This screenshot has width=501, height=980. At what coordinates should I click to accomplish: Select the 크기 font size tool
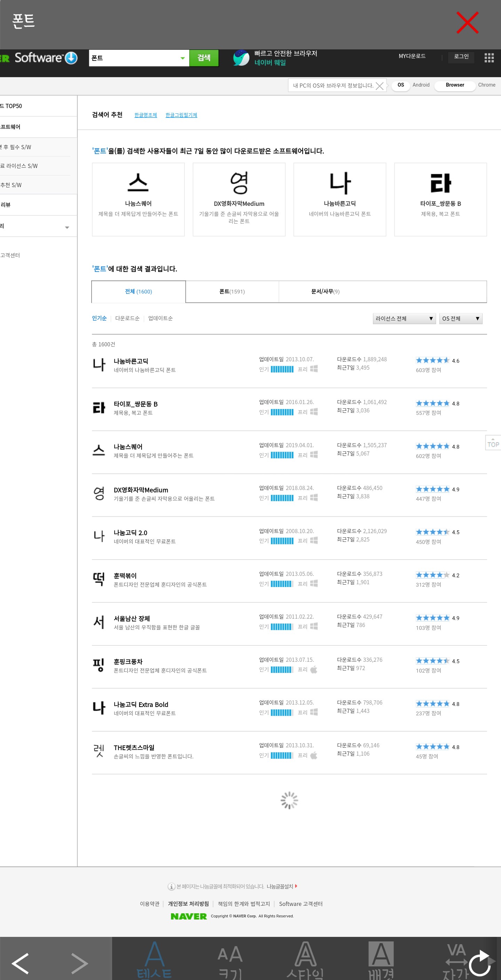[230, 963]
